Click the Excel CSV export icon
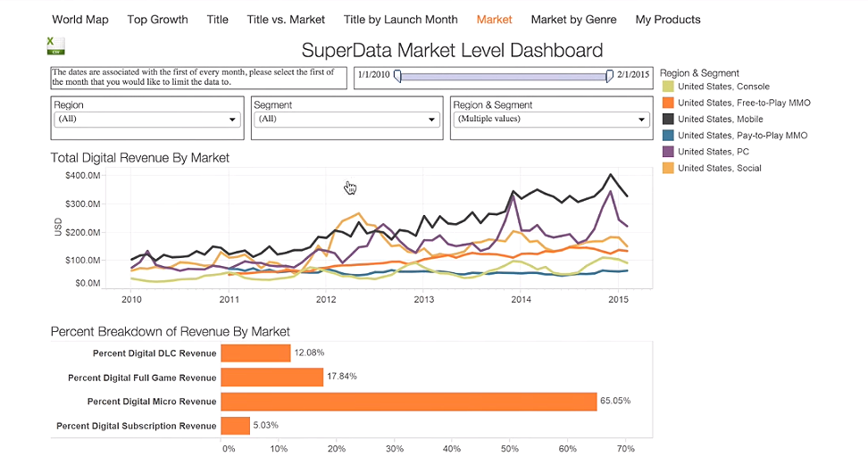 [54, 46]
